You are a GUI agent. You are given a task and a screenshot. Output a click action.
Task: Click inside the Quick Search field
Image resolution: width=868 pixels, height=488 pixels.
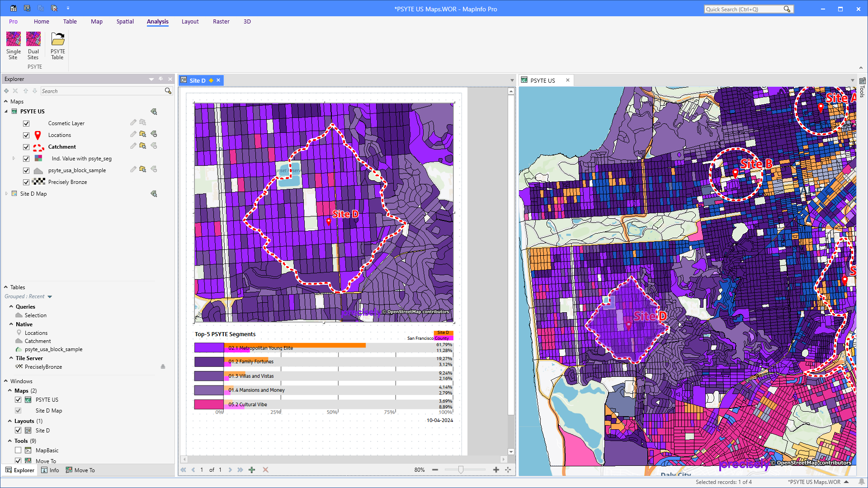[x=746, y=9]
